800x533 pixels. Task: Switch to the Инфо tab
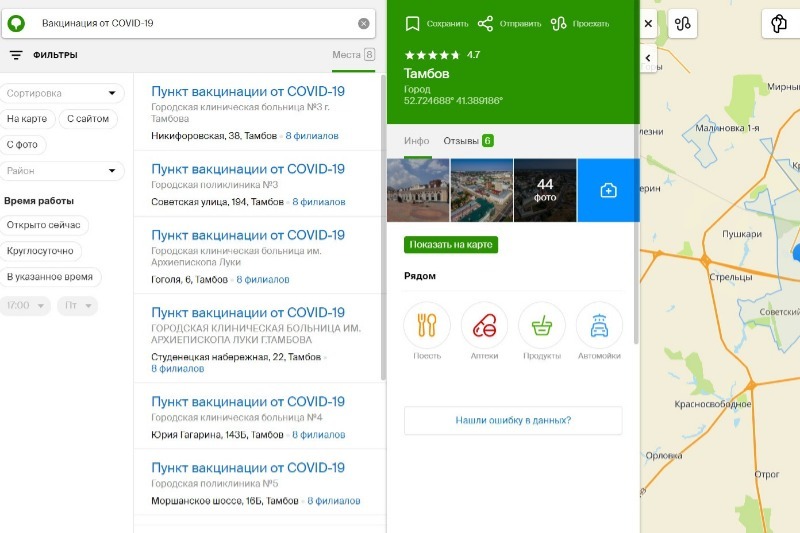pos(417,141)
